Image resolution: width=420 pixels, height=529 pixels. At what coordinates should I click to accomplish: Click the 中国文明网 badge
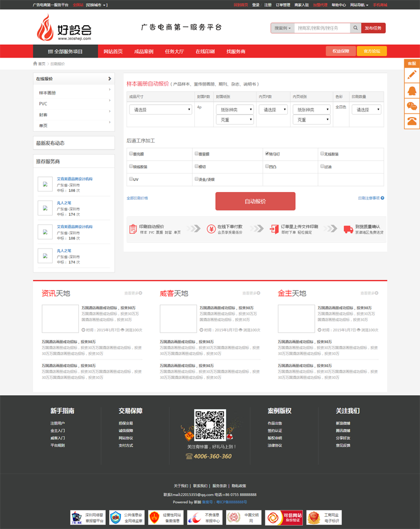tap(244, 518)
